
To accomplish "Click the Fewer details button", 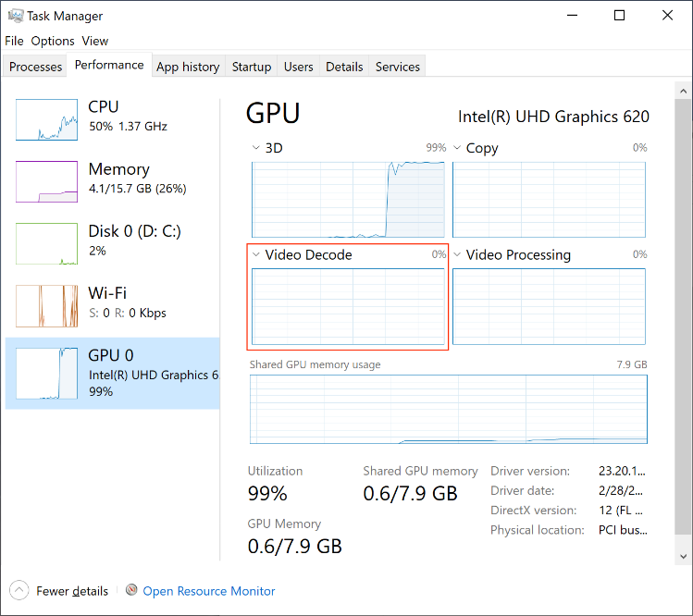I will 71,591.
